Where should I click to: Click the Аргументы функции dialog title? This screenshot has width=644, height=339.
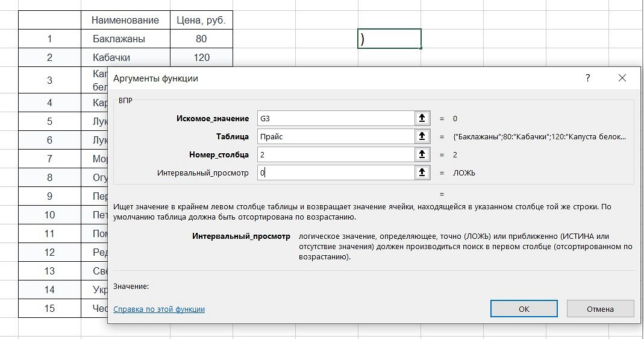(155, 78)
